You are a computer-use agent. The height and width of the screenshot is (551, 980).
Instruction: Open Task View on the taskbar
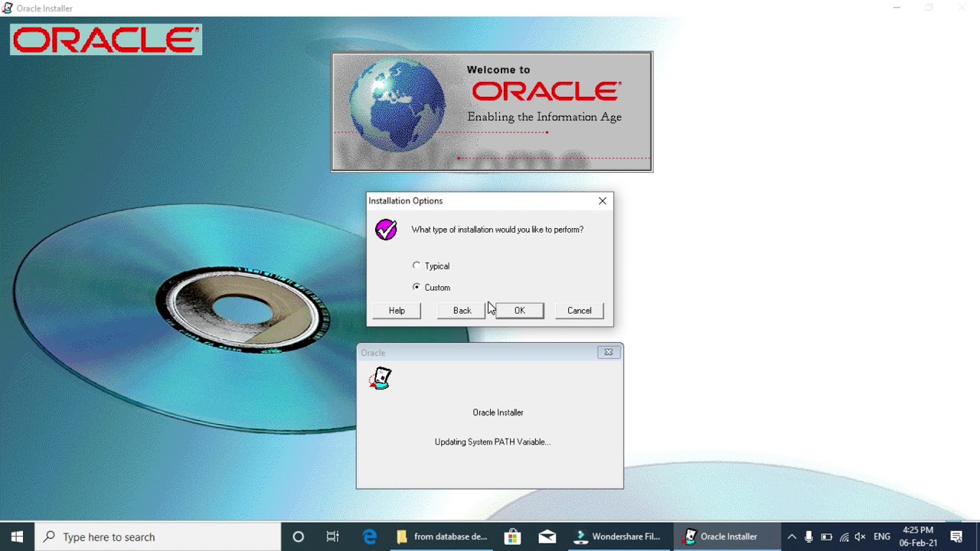[333, 536]
